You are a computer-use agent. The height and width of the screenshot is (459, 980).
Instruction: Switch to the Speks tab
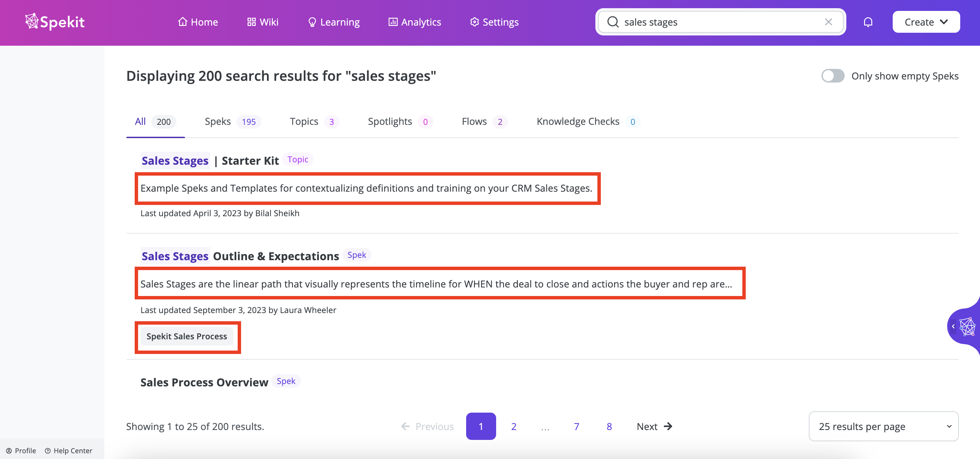(x=233, y=121)
